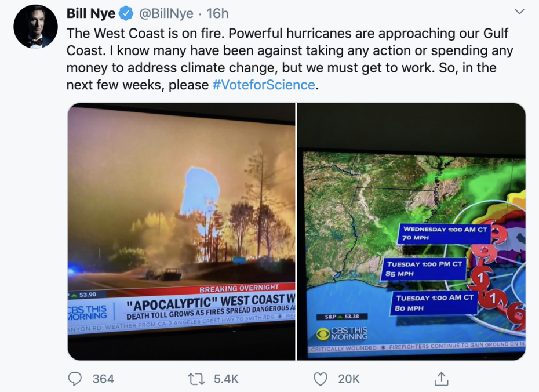Open Bill Nye's profile picture

coord(35,27)
